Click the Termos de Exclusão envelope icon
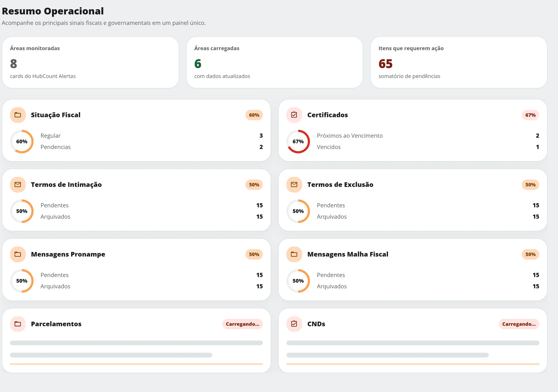 pyautogui.click(x=294, y=184)
